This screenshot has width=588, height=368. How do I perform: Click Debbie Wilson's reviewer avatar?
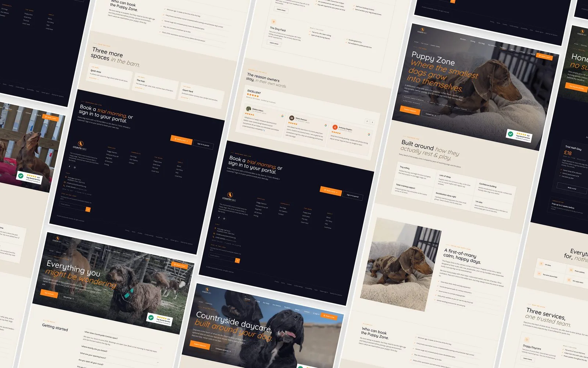249,109
